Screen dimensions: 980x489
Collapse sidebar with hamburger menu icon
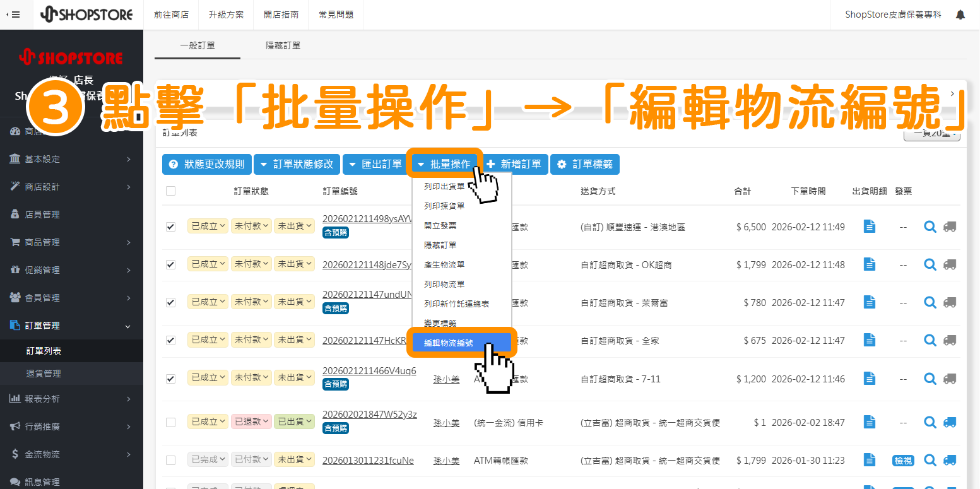[13, 15]
